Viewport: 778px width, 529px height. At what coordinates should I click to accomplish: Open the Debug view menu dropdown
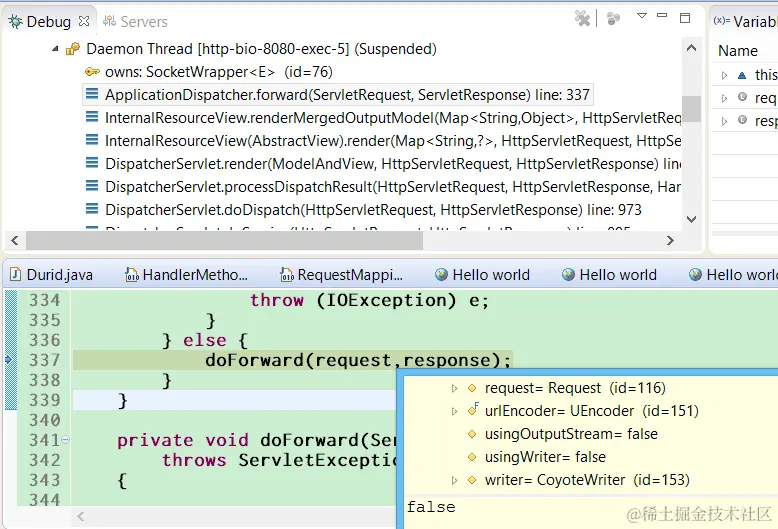642,16
